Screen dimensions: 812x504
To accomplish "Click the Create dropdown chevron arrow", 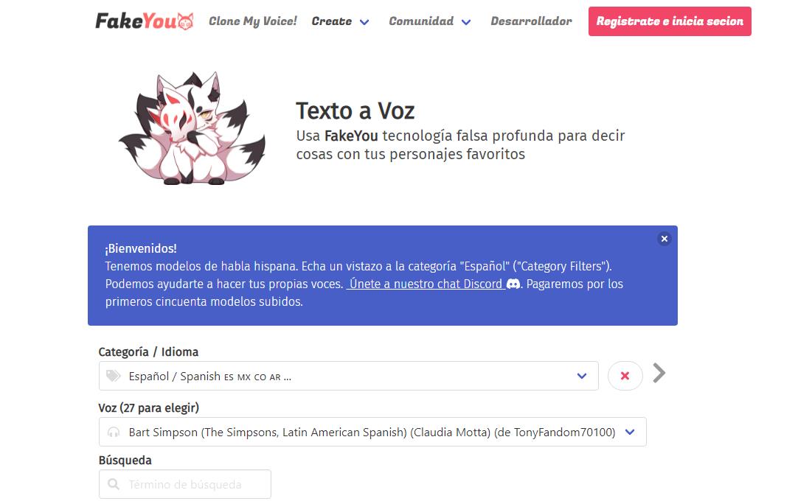I will pos(364,22).
